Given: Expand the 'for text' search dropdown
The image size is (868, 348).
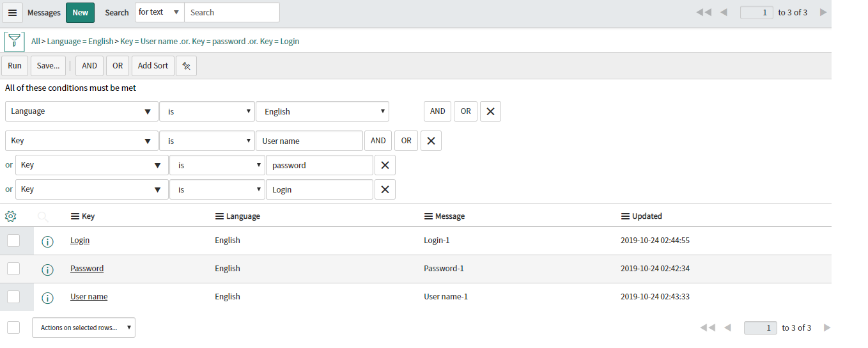Looking at the screenshot, I should coord(159,12).
